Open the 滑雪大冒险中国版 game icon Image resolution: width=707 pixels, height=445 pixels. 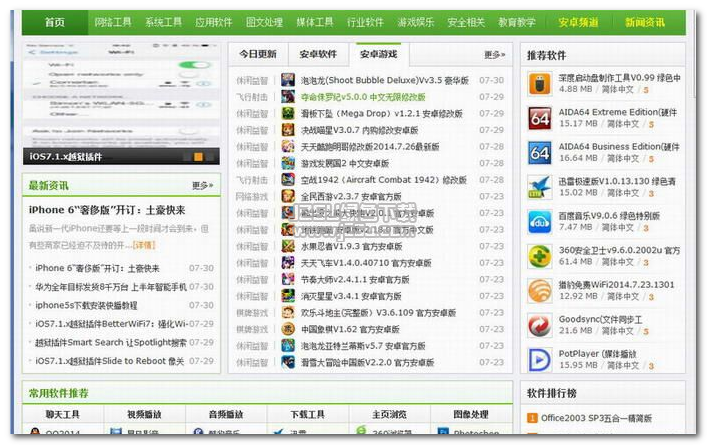[x=288, y=362]
